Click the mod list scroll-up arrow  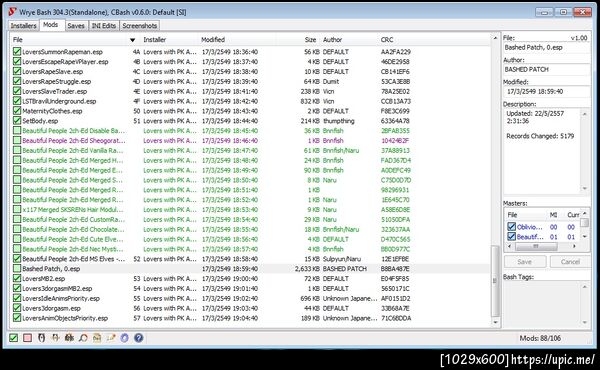pyautogui.click(x=495, y=38)
